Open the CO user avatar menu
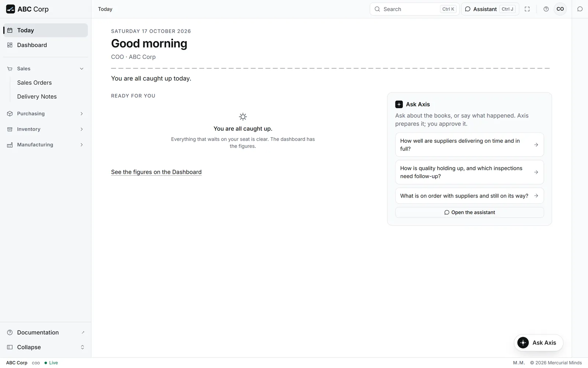The image size is (588, 368). pos(560,9)
